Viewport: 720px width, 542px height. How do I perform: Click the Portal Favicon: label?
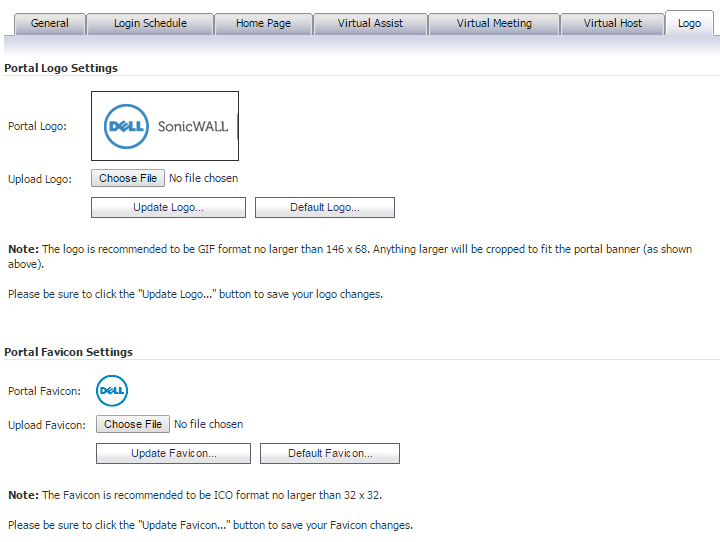point(44,391)
